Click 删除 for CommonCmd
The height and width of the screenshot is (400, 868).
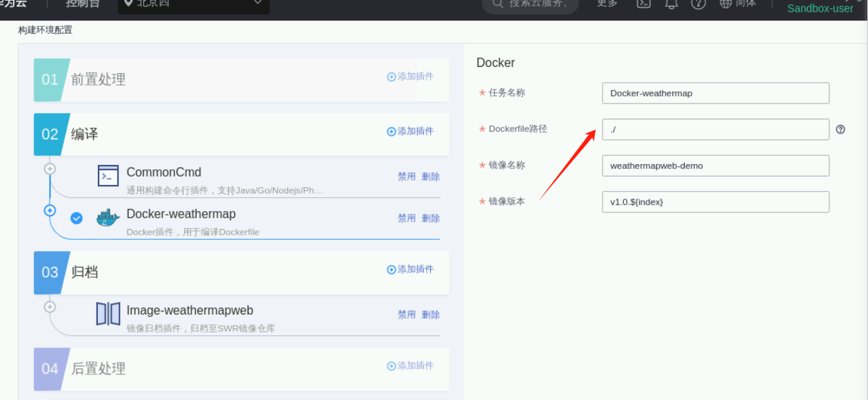431,177
